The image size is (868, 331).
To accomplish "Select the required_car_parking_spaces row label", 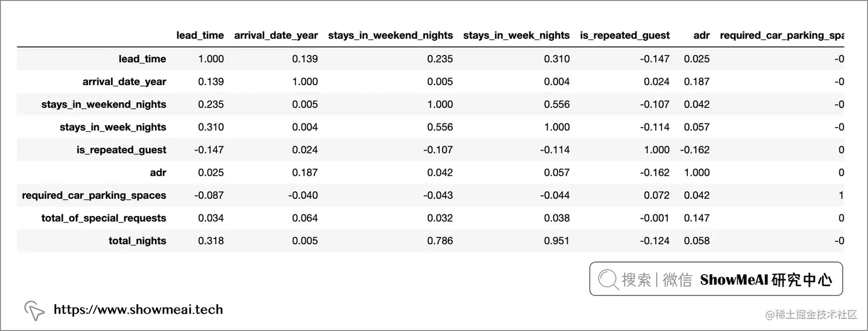I will [94, 195].
